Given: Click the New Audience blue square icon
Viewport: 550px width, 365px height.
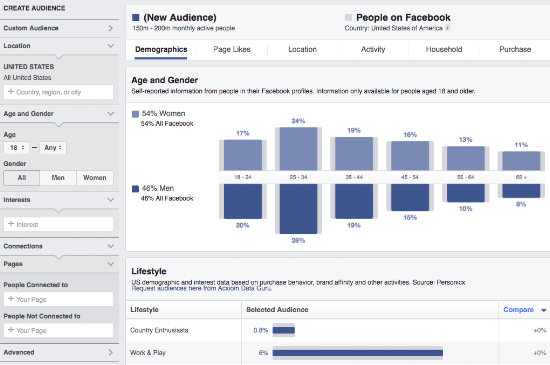Looking at the screenshot, I should point(136,17).
